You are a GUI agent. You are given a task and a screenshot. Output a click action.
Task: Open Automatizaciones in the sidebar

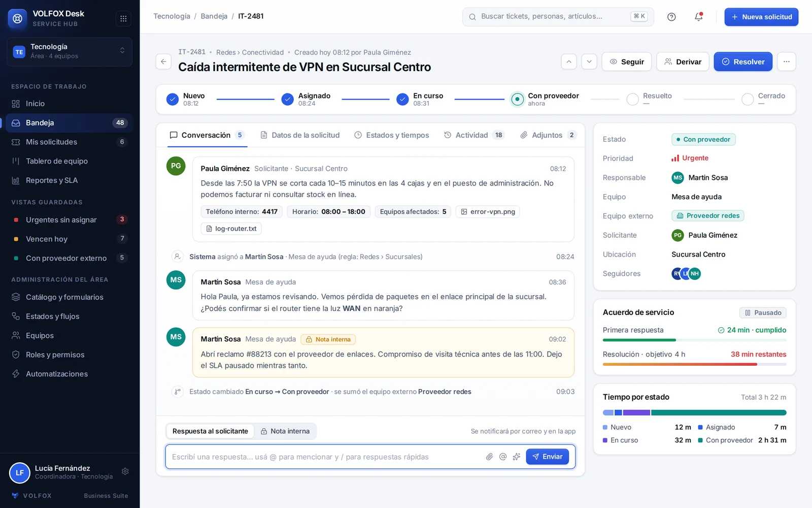point(70,374)
